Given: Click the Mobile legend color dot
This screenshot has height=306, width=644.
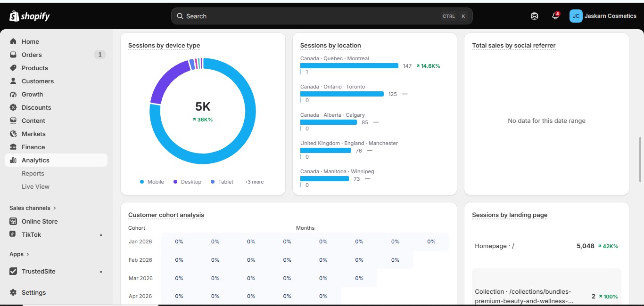Looking at the screenshot, I should [142, 182].
